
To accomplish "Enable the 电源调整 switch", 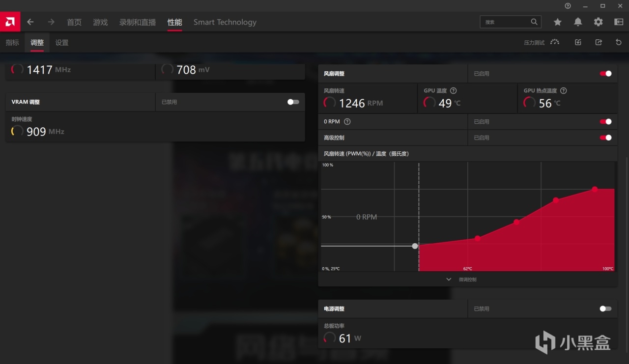I will pyautogui.click(x=606, y=309).
